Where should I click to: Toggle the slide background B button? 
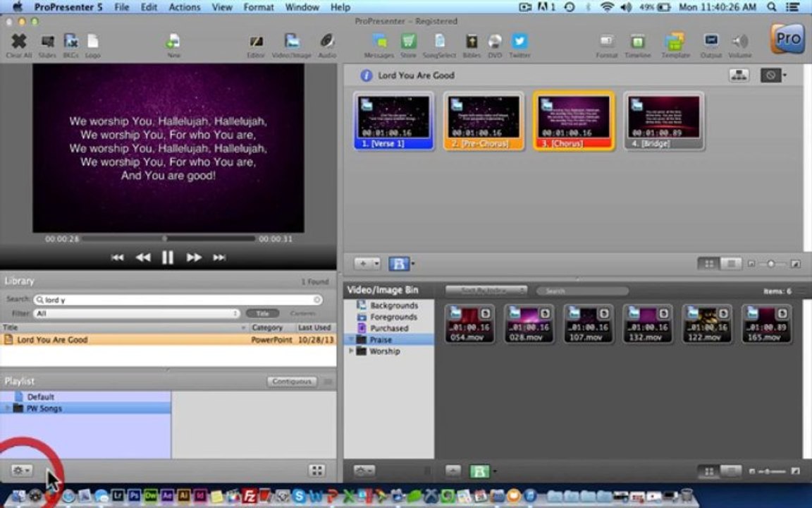(x=399, y=264)
